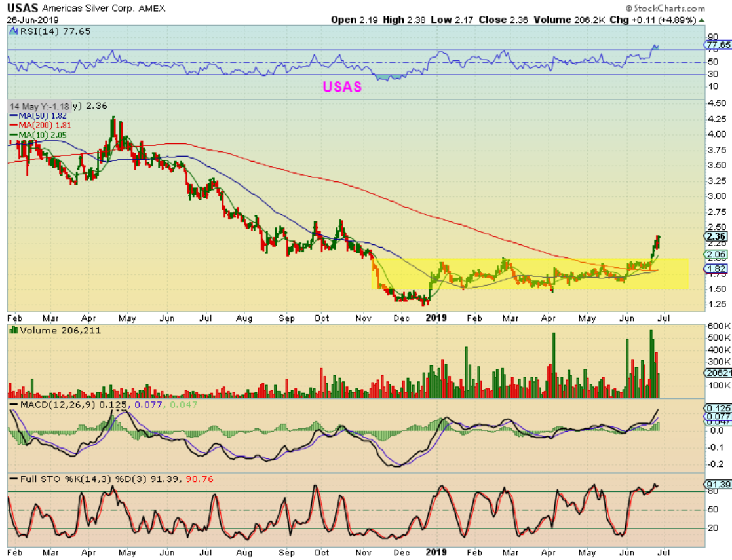The width and height of the screenshot is (732, 560).
Task: Click the USAS ticker symbol title
Action: point(22,9)
